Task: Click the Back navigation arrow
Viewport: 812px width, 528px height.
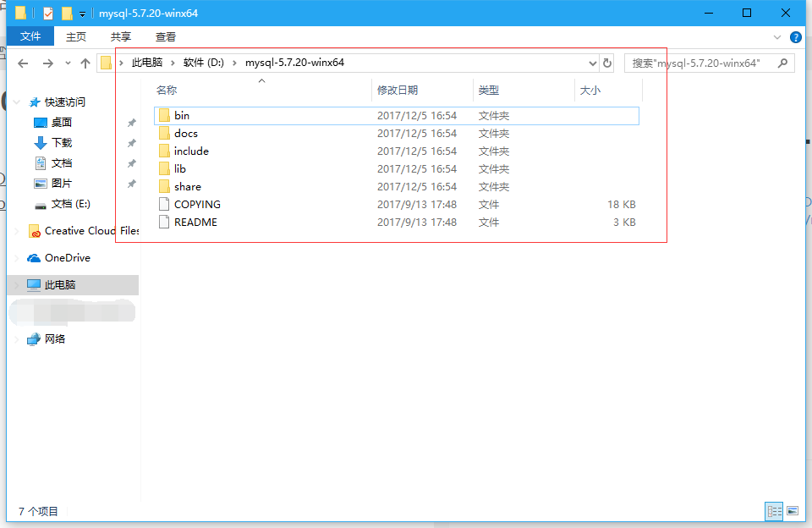Action: pyautogui.click(x=23, y=63)
